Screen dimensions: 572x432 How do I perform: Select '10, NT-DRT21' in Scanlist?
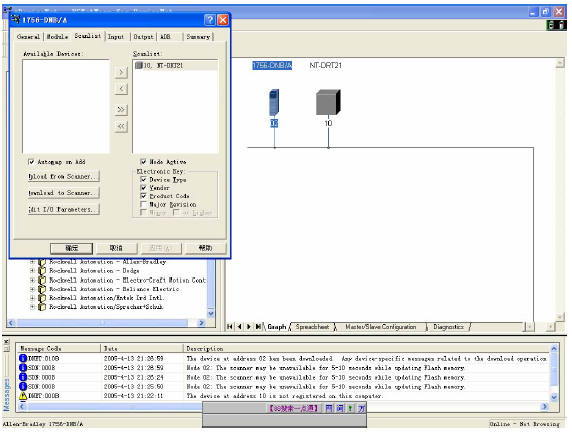pyautogui.click(x=175, y=65)
